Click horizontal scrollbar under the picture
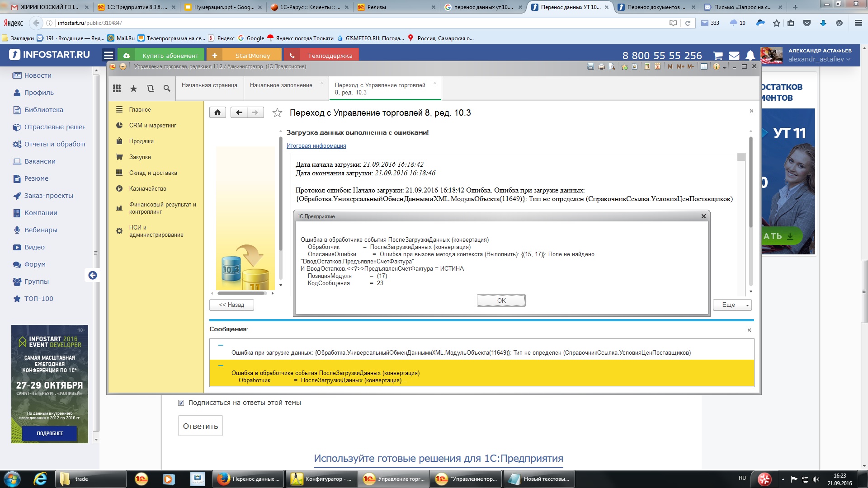Image resolution: width=868 pixels, height=488 pixels. pos(241,293)
